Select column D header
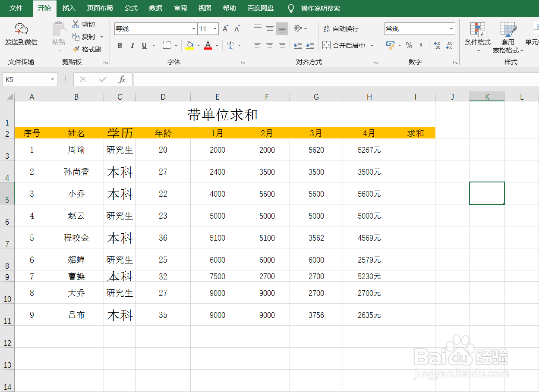The height and width of the screenshot is (392, 539). tap(163, 97)
